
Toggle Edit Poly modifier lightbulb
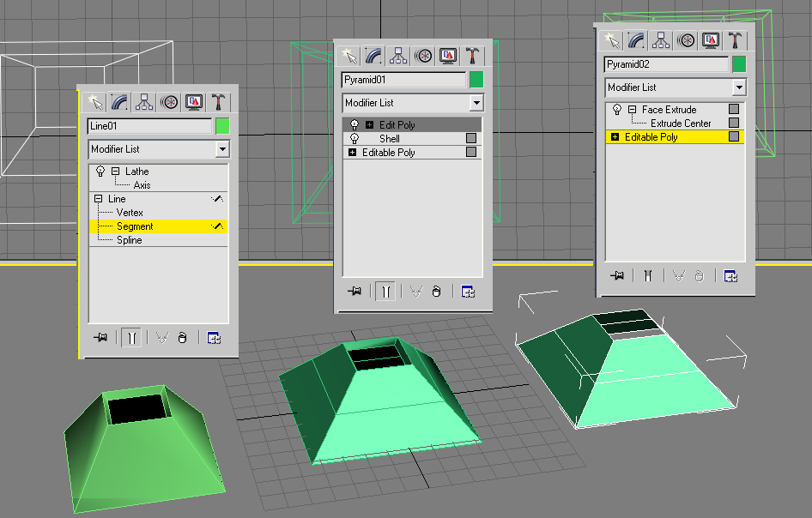tap(354, 124)
